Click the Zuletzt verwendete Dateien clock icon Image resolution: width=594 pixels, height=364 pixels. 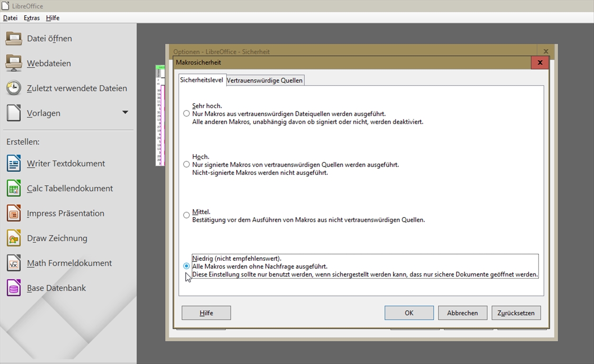[14, 88]
